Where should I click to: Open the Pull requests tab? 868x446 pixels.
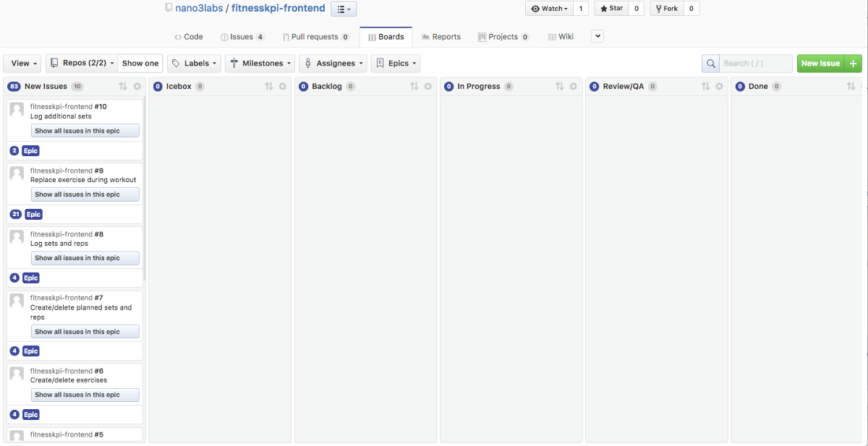(315, 37)
